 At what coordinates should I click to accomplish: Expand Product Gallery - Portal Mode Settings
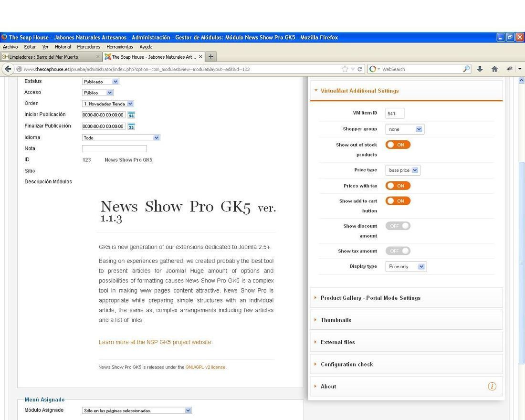[x=407, y=298]
